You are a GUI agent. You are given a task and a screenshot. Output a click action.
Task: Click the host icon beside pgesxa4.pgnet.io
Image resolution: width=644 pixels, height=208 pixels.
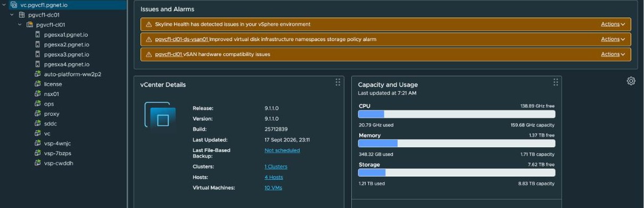point(38,65)
